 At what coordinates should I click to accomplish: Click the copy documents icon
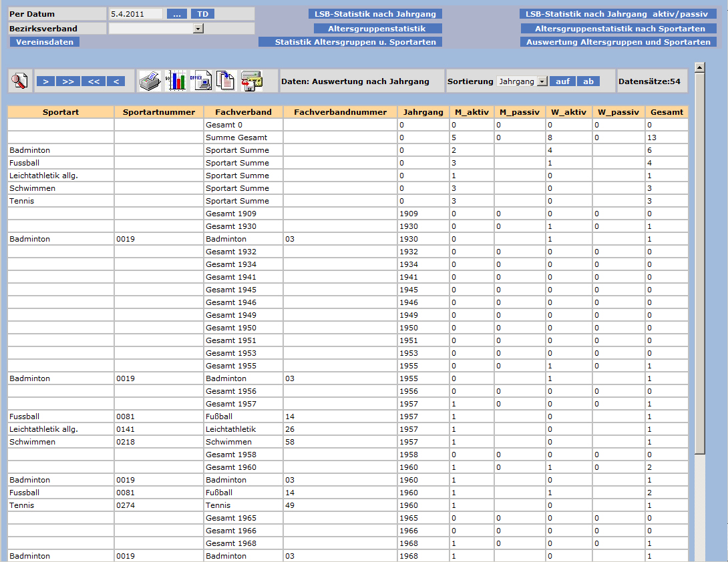point(226,81)
